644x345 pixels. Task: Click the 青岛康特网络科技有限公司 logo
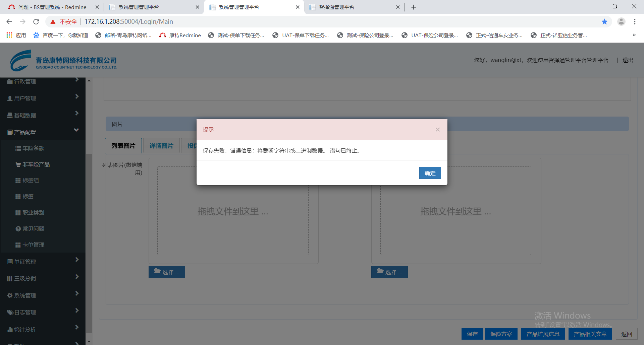click(x=63, y=61)
